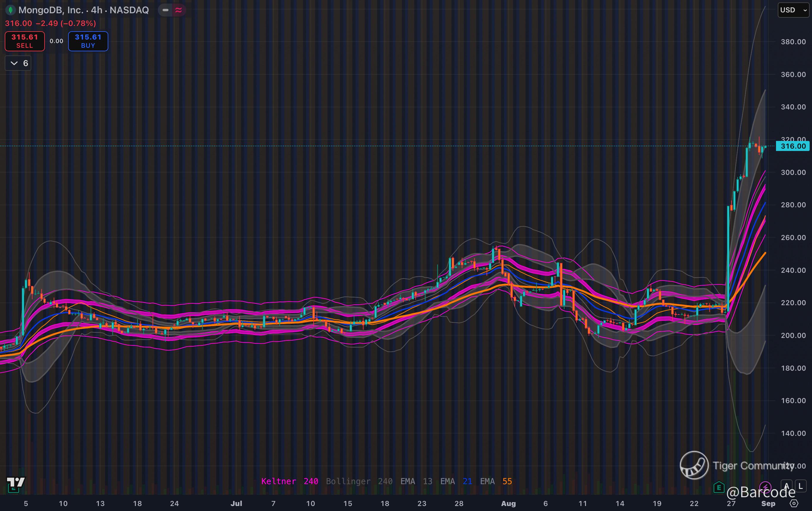This screenshot has height=511, width=812.
Task: Click the 316.00 current price label
Action: click(793, 146)
